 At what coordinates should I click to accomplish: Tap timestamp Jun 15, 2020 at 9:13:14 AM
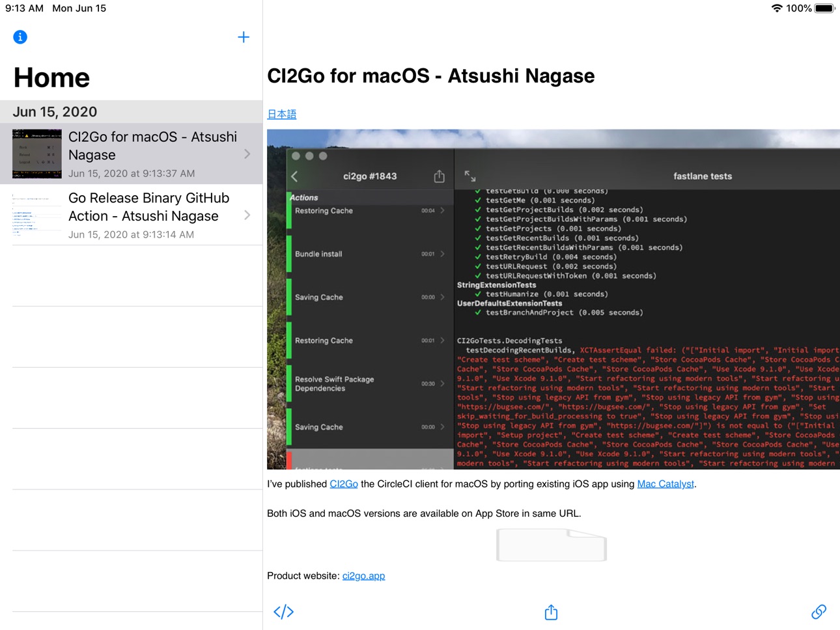[131, 235]
